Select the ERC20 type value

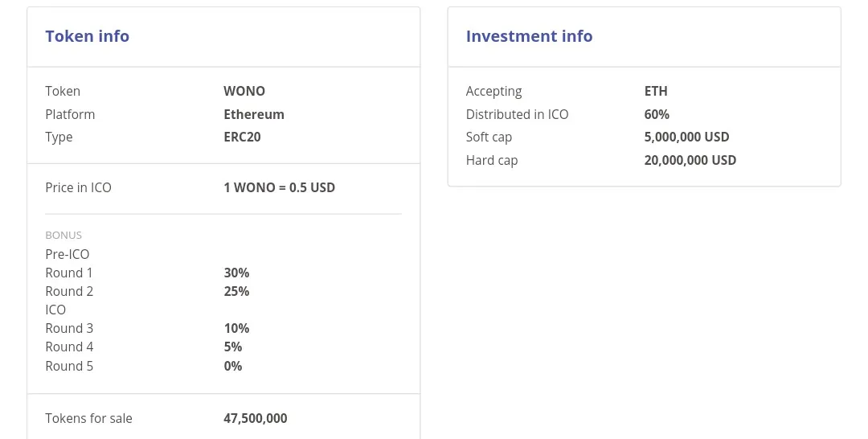point(242,137)
